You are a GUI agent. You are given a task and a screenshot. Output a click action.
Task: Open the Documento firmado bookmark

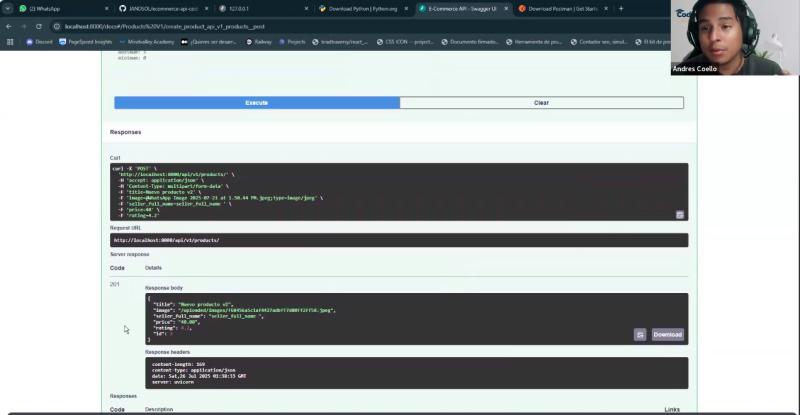coord(469,42)
